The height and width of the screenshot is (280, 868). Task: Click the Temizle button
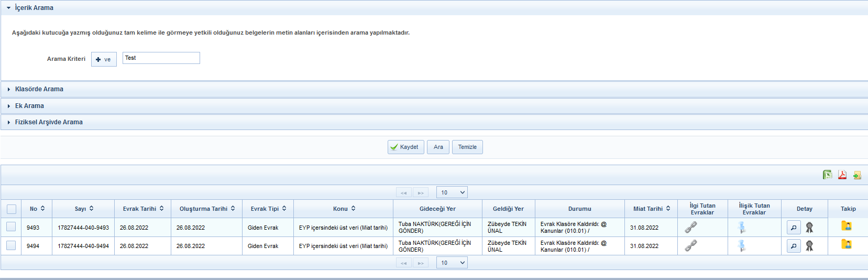coord(467,147)
